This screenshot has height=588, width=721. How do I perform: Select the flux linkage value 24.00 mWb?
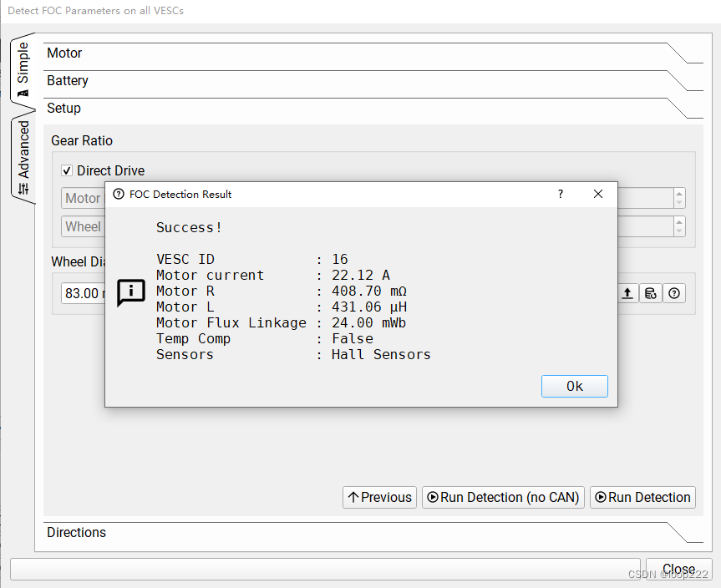tap(368, 322)
